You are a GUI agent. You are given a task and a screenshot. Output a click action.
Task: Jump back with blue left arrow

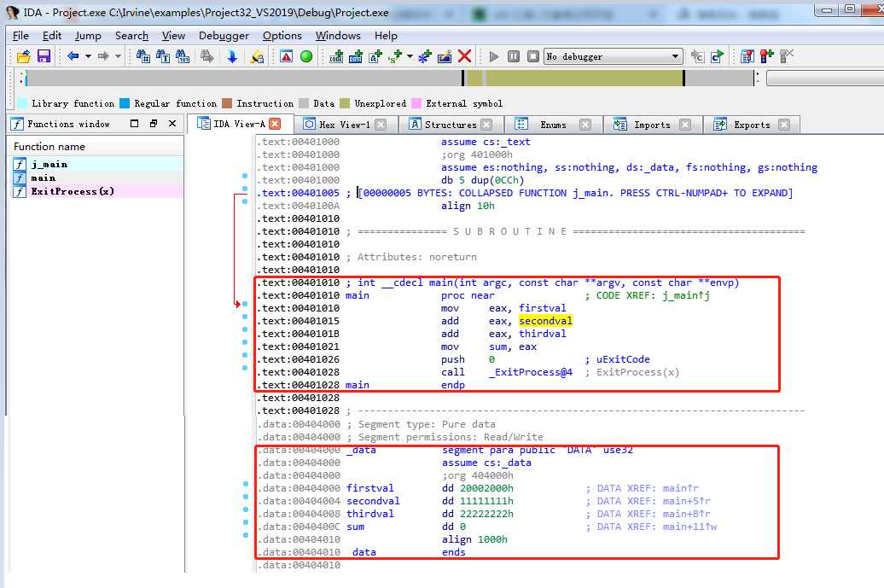(73, 56)
